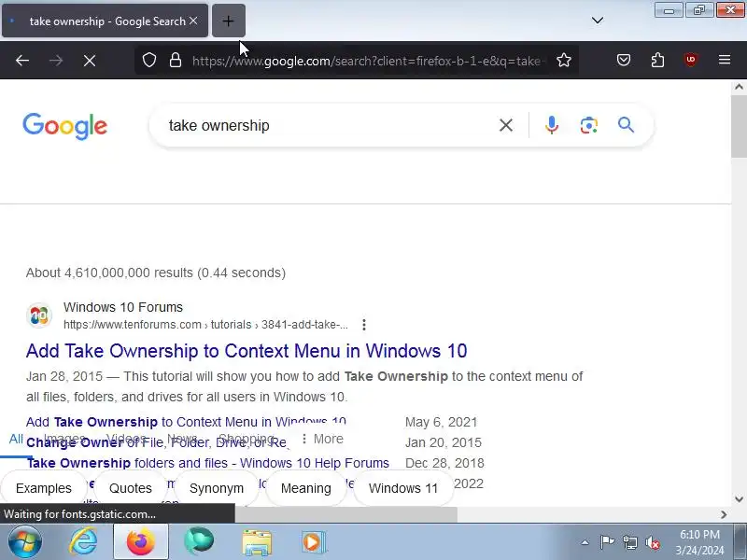
Task: Start voice search with the microphone
Action: click(552, 125)
